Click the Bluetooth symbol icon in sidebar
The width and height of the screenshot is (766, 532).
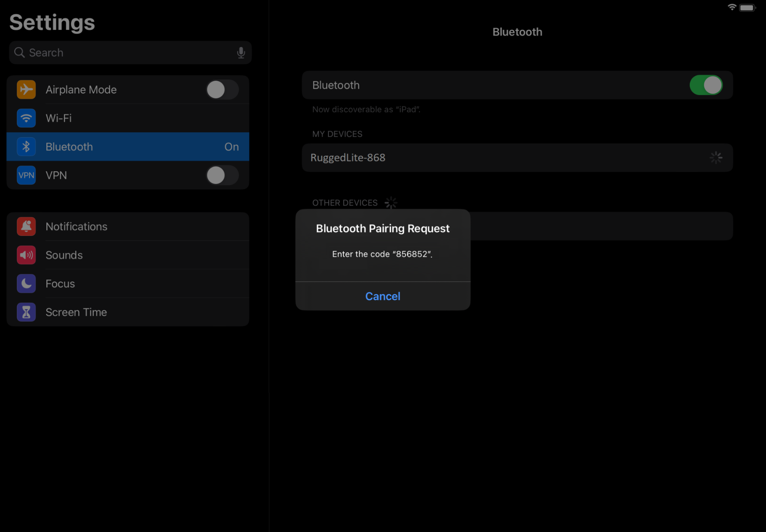26,147
